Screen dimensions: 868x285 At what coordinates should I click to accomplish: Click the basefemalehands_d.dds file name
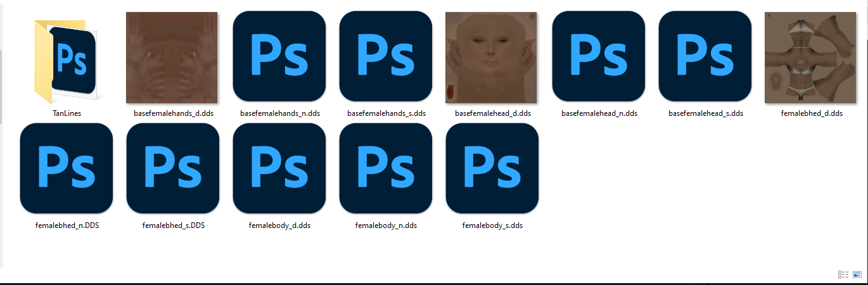(x=173, y=113)
